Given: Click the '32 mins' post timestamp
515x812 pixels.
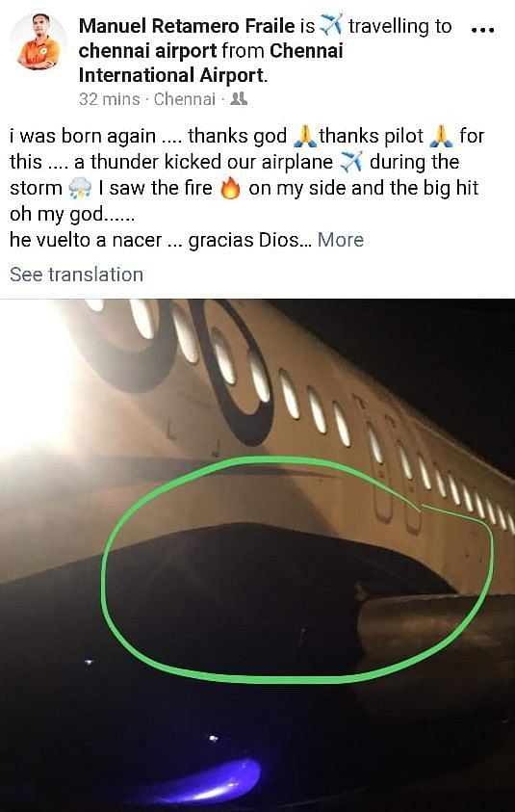Looking at the screenshot, I should tap(109, 99).
